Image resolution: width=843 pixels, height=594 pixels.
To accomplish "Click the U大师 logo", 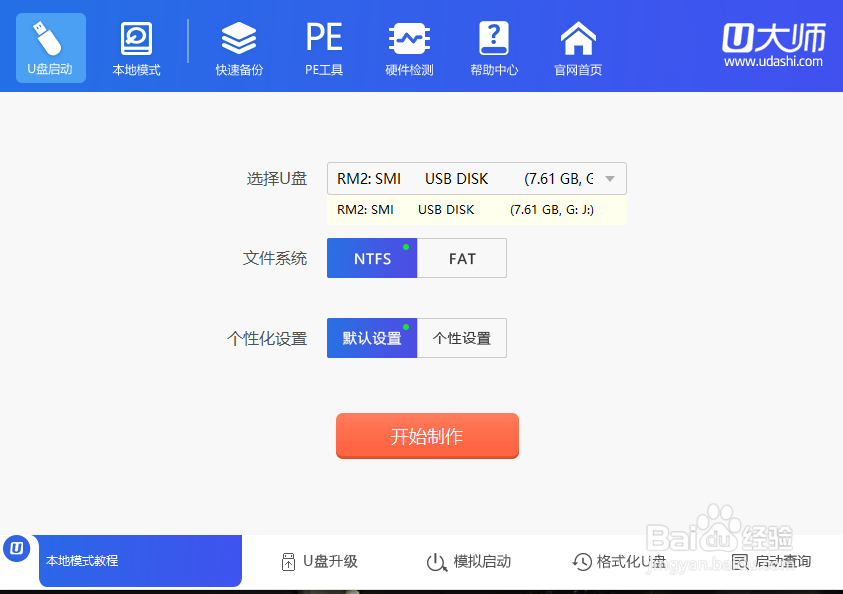I will point(770,42).
